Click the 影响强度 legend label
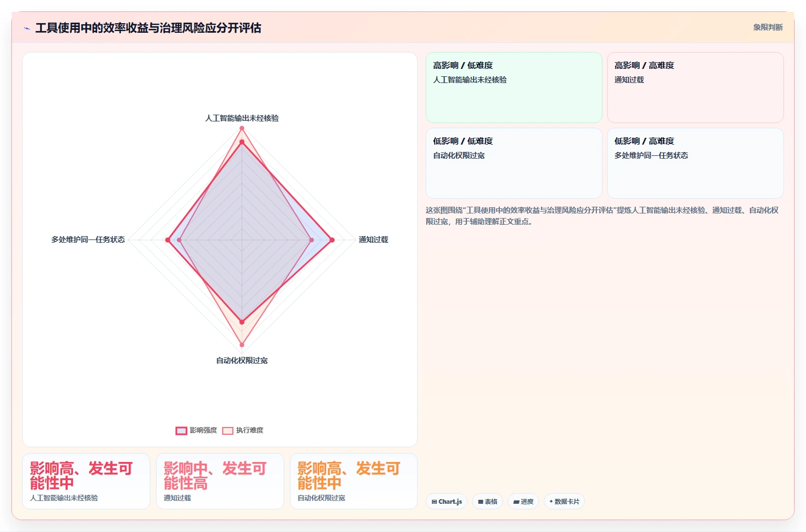Image resolution: width=806 pixels, height=532 pixels. point(203,430)
